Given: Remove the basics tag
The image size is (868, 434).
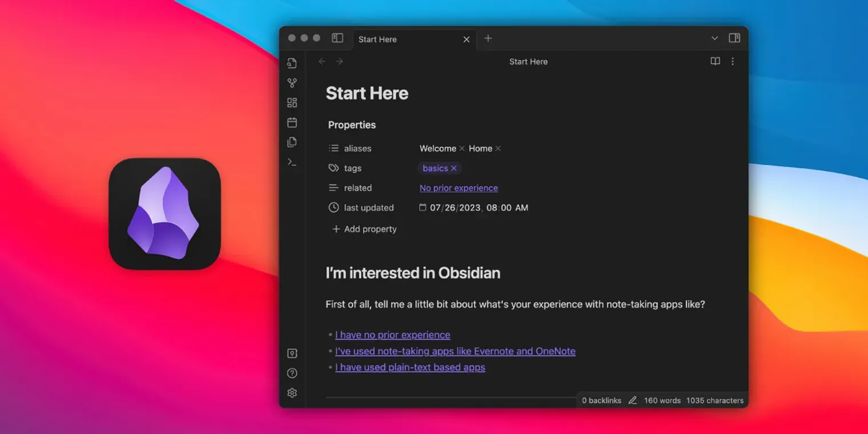Looking at the screenshot, I should pos(454,168).
